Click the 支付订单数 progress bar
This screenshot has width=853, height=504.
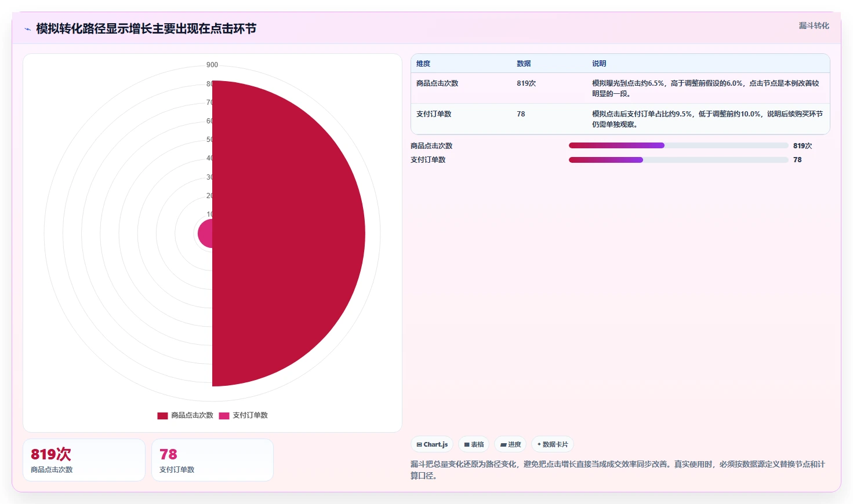click(678, 160)
